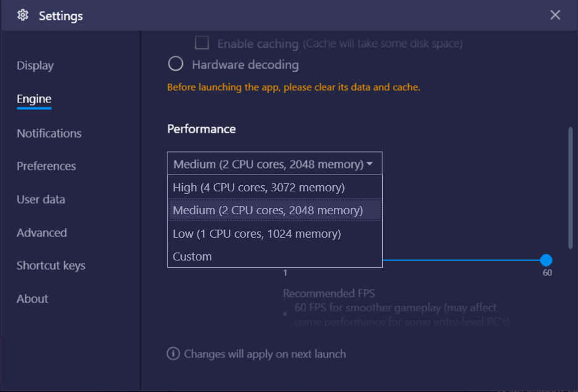The height and width of the screenshot is (392, 578).
Task: Collapse the Performance dropdown via its arrow
Action: click(370, 164)
